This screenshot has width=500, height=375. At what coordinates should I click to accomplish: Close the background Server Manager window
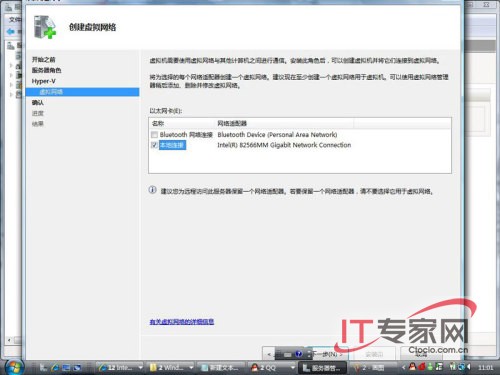coord(486,4)
